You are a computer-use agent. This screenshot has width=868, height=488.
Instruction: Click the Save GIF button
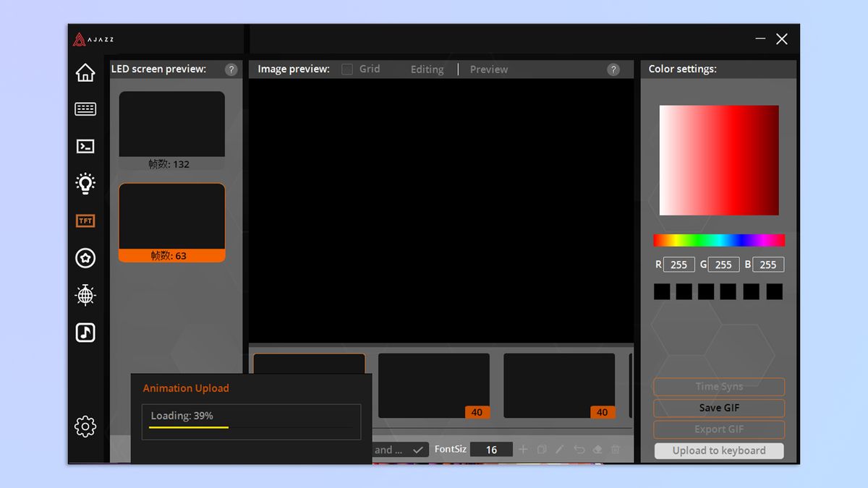[x=719, y=408]
